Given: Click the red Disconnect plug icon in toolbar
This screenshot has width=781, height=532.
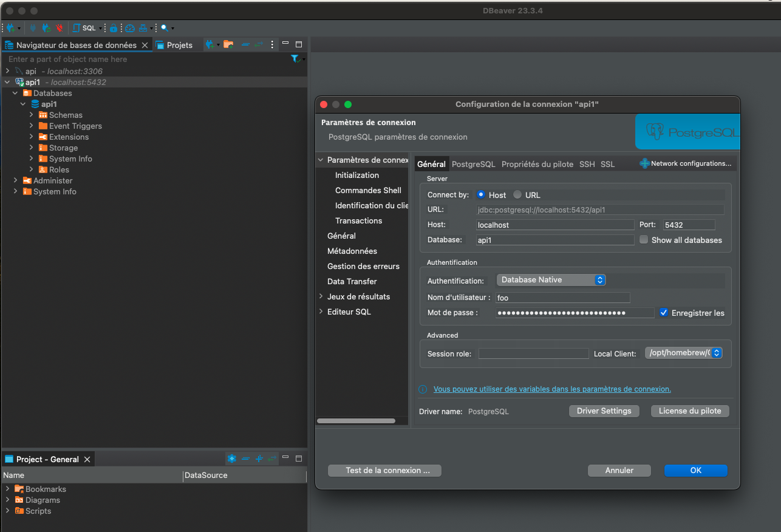Looking at the screenshot, I should (59, 28).
